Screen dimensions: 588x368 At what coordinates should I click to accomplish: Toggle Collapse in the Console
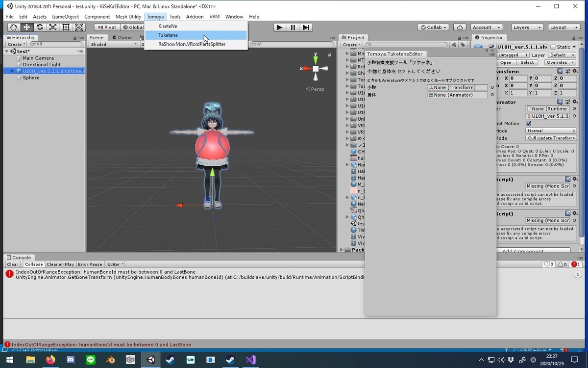(34, 264)
